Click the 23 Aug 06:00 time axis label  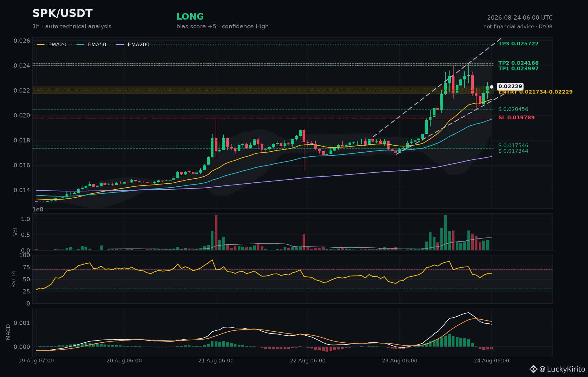tap(400, 361)
